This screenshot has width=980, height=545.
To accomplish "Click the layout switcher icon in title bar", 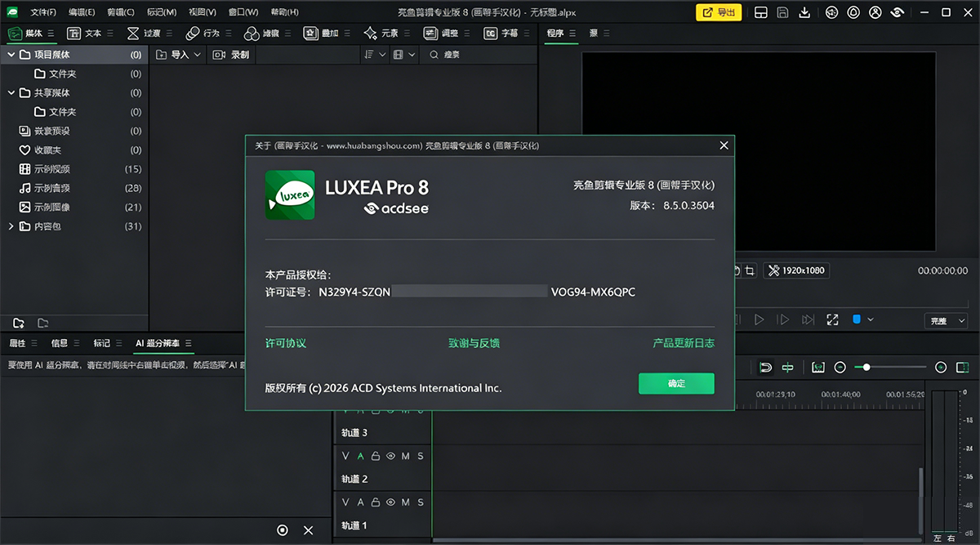I will point(760,12).
